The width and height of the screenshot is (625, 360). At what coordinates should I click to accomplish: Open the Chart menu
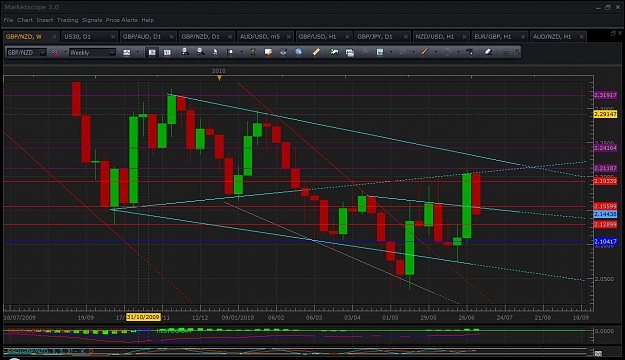point(25,20)
